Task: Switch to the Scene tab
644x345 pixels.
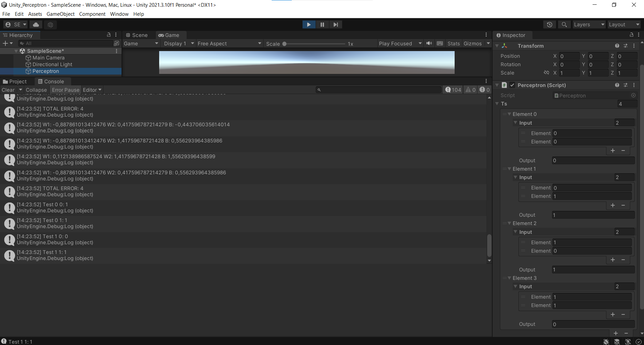Action: [137, 35]
